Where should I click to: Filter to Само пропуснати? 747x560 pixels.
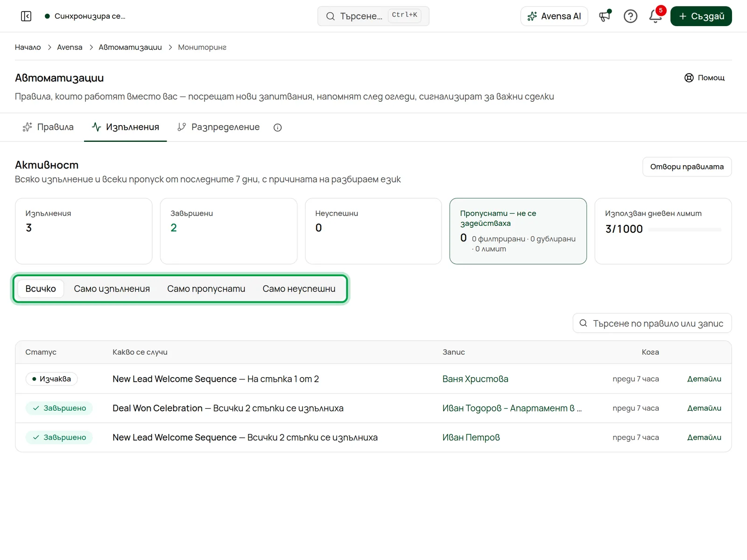[x=206, y=289]
